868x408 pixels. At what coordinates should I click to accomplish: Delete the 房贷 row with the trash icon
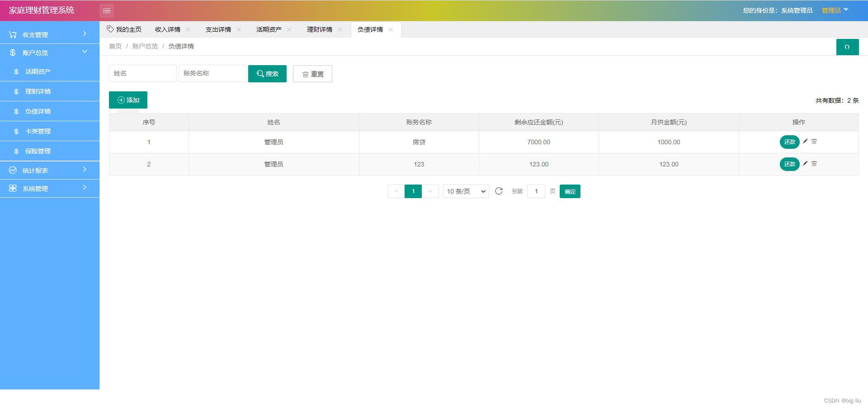814,142
